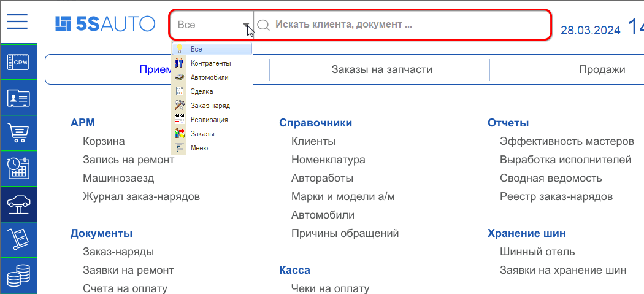Click the document icon beside Сделка
Image resolution: width=644 pixels, height=294 pixels.
click(179, 91)
